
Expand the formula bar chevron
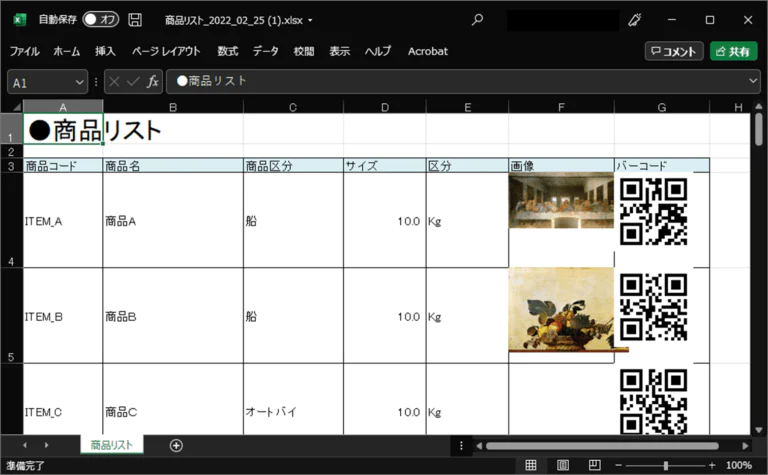[x=753, y=81]
